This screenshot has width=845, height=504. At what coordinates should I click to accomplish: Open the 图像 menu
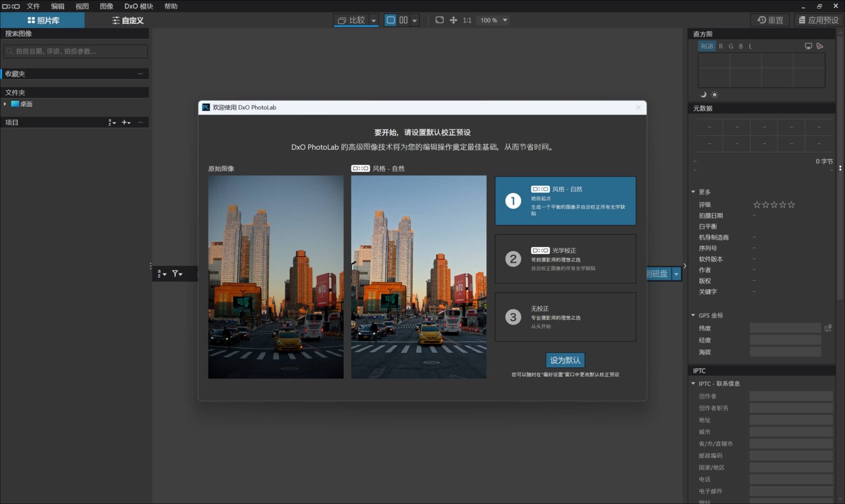[x=107, y=6]
